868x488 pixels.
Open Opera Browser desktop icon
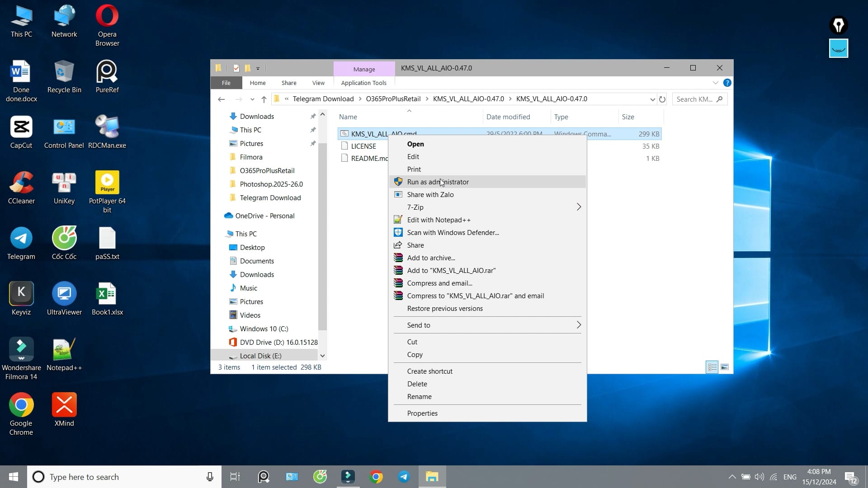(x=107, y=25)
